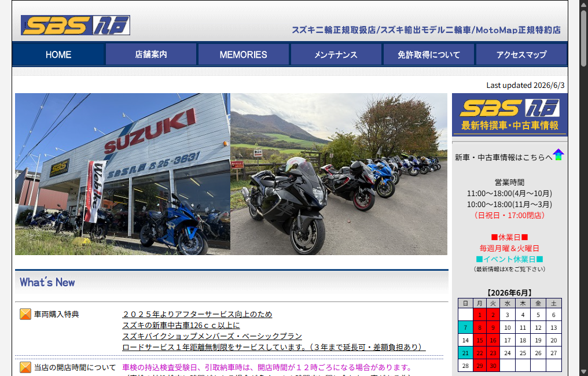Click the 最新特撰車・中古車情報 banner
The width and height of the screenshot is (588, 376).
[x=510, y=115]
